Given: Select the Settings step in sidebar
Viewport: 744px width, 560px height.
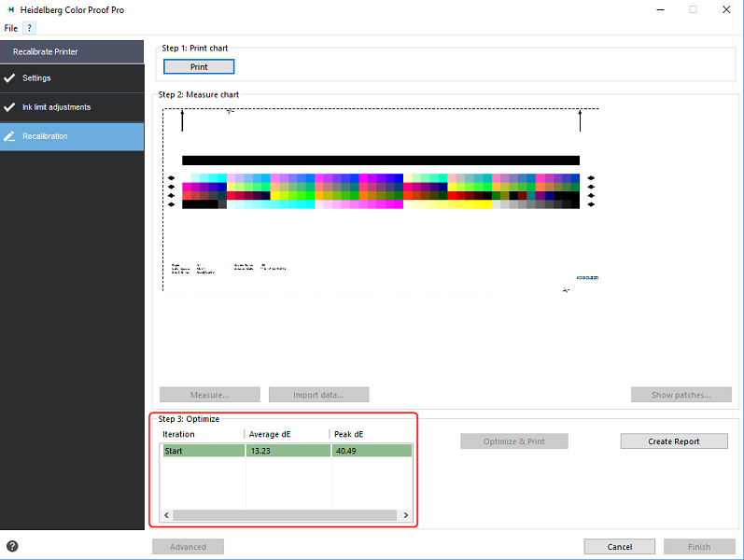Looking at the screenshot, I should pyautogui.click(x=72, y=77).
